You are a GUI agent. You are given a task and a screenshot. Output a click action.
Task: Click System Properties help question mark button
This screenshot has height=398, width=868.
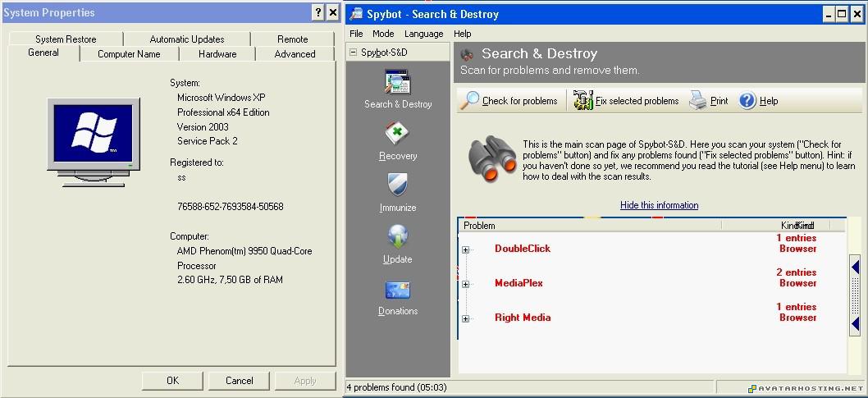click(318, 13)
